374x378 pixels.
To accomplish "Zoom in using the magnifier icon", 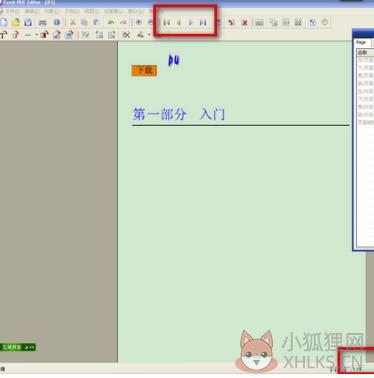I will pos(139,22).
